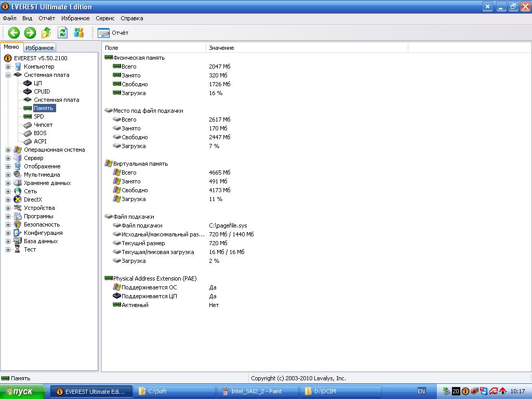The width and height of the screenshot is (532, 399).
Task: Select the Поддерживается ОС row
Action: pos(145,287)
